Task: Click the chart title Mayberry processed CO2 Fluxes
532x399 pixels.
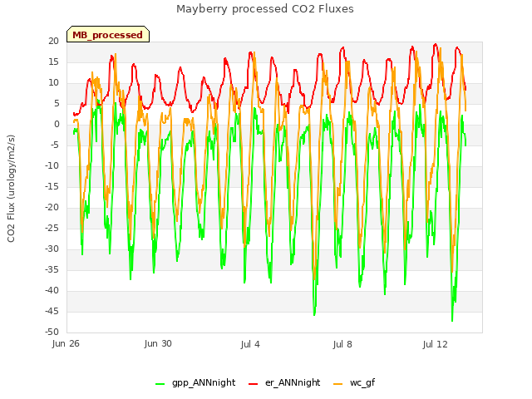Action: pos(265,9)
